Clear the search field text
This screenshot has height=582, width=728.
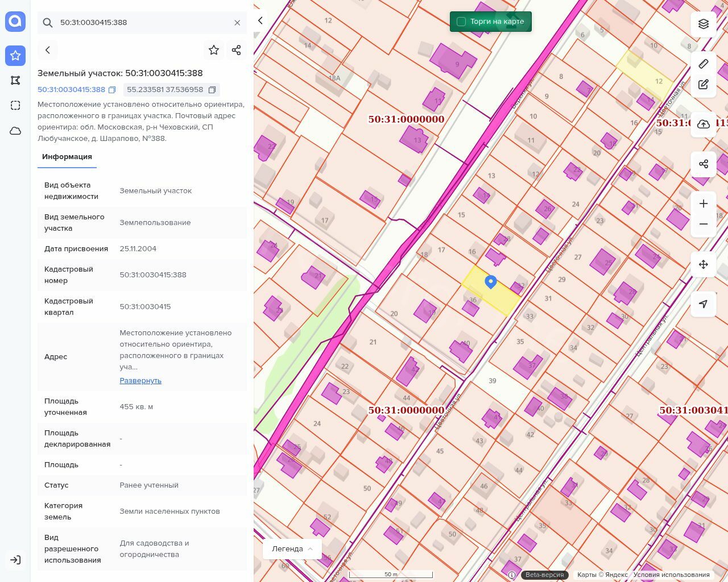click(x=237, y=23)
